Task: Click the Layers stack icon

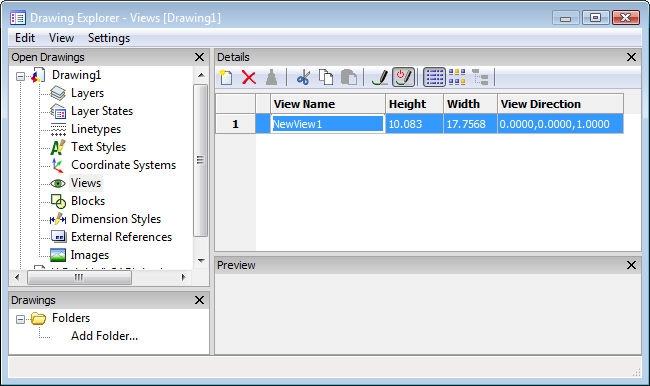Action: click(x=58, y=93)
